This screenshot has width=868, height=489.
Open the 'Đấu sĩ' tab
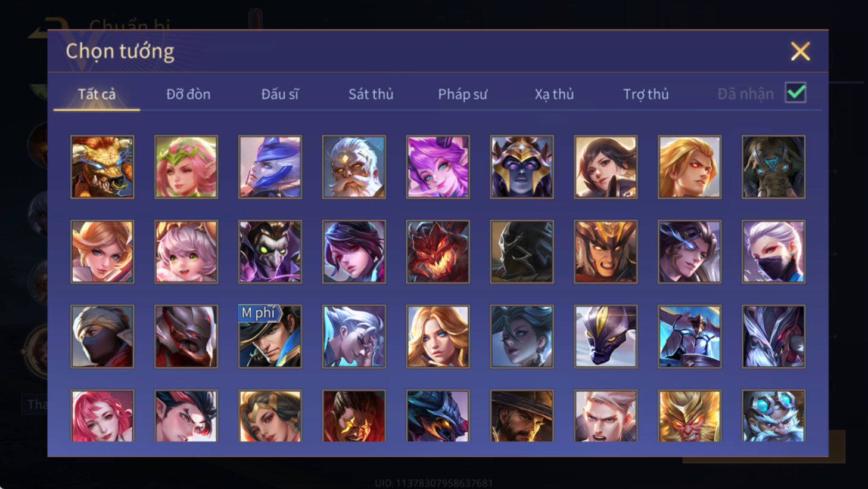[280, 94]
